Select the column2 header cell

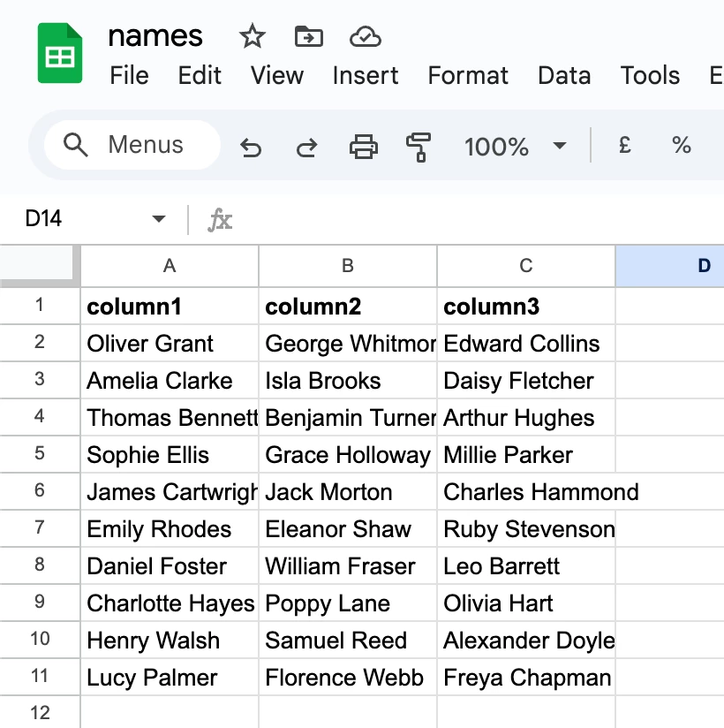tap(348, 306)
